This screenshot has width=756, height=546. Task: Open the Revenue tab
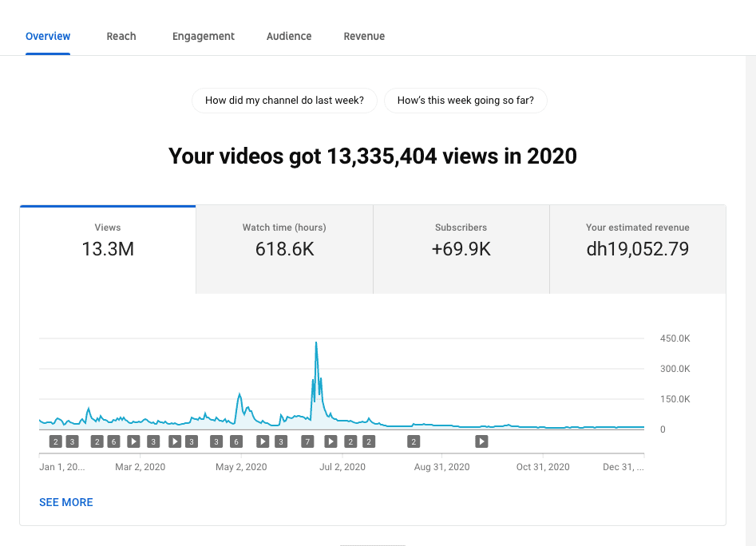click(x=364, y=36)
